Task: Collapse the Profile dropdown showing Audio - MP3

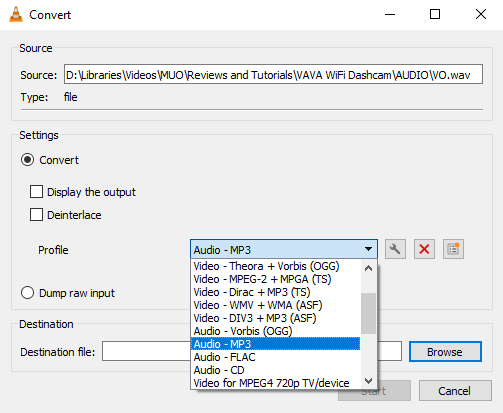Action: [x=284, y=249]
